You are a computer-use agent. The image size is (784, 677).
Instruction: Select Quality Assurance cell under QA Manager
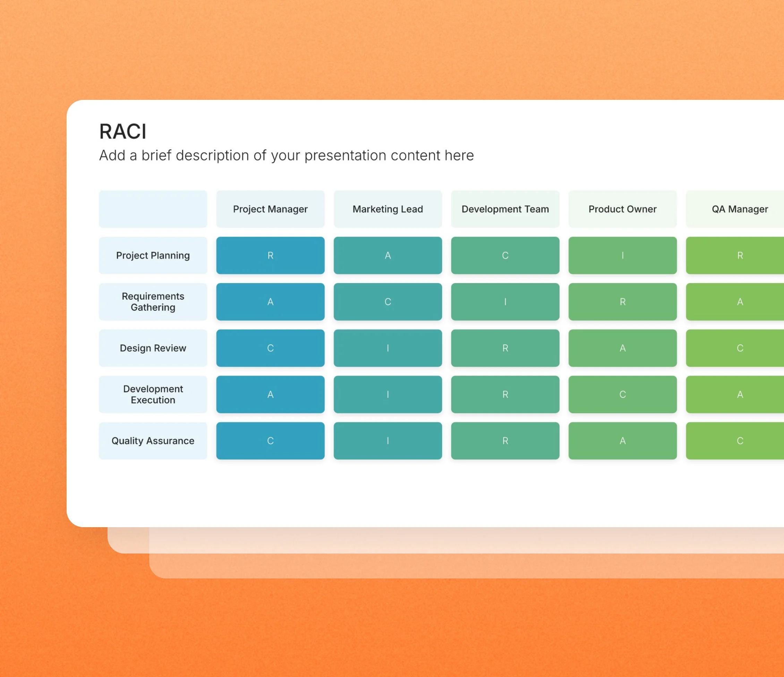point(735,440)
